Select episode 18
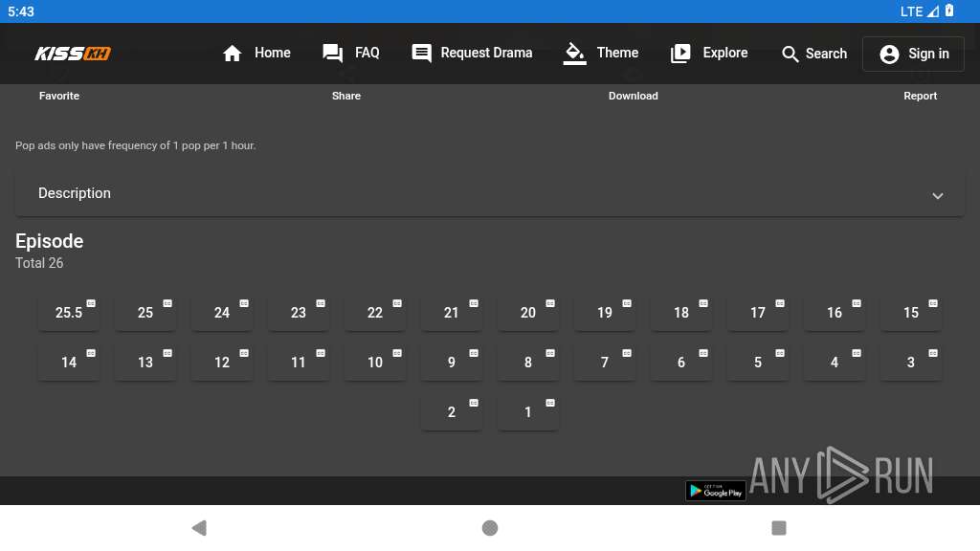The width and height of the screenshot is (980, 551). [x=681, y=313]
